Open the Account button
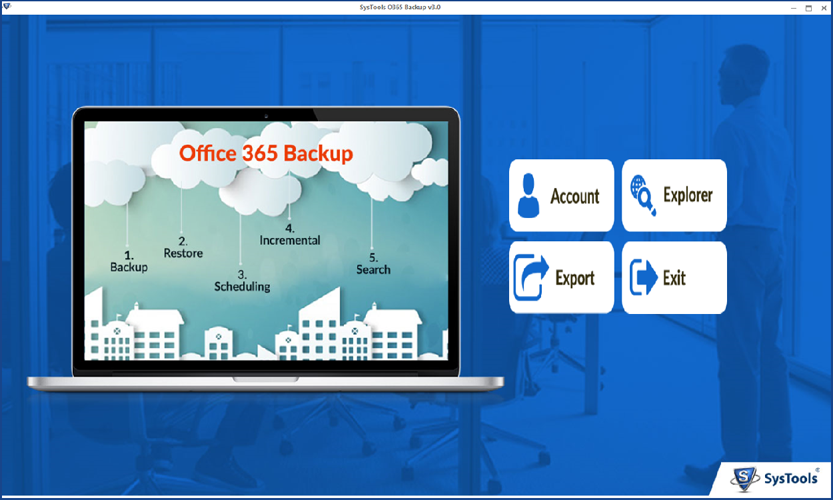This screenshot has height=500, width=833. 562,195
